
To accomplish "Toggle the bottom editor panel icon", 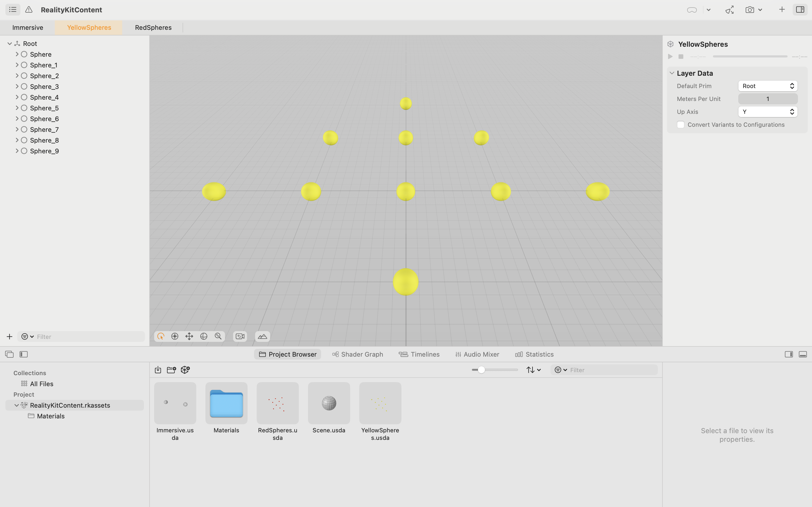I will point(803,354).
